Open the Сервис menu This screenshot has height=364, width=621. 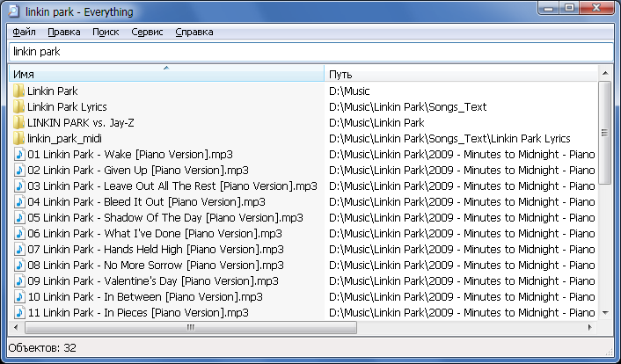[x=147, y=32]
